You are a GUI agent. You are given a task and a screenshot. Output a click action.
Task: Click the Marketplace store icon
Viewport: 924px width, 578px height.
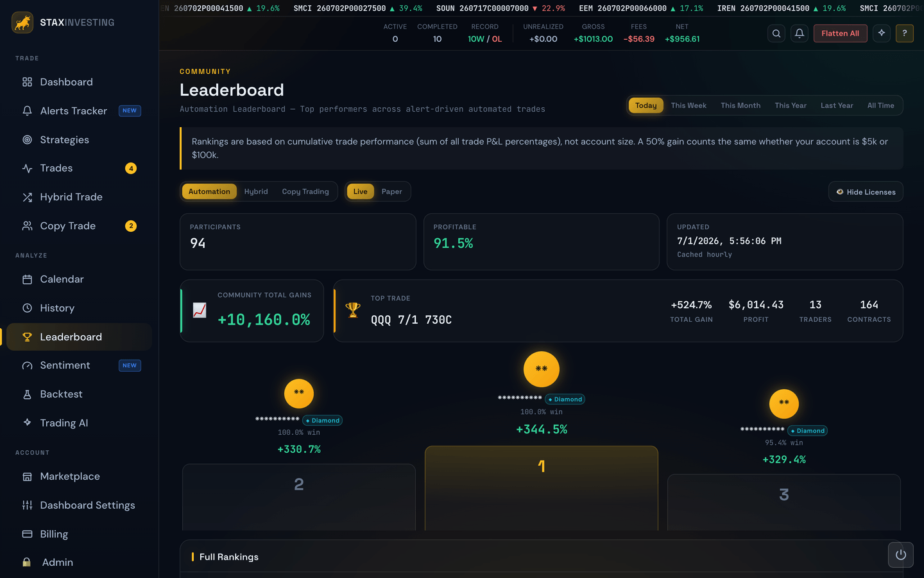tap(27, 477)
